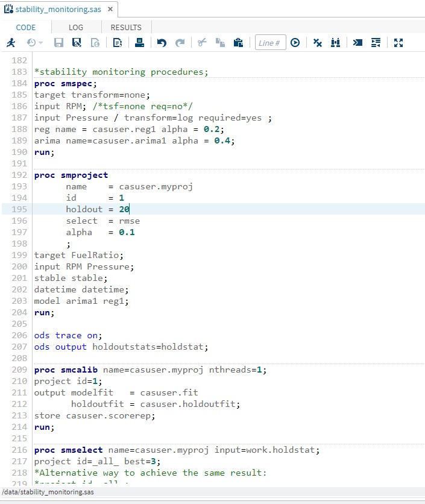Screen dimensions: 425x504
Task: Maximize the editor view icon
Action: click(398, 43)
